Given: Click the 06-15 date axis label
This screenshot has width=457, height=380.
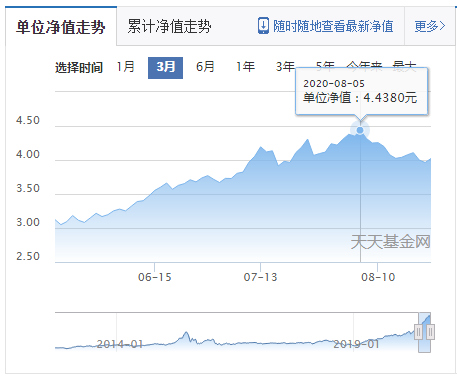Looking at the screenshot, I should click(x=154, y=277).
